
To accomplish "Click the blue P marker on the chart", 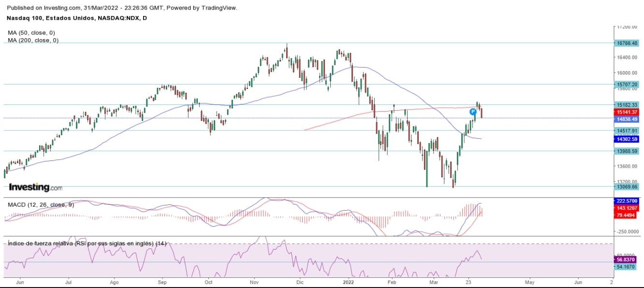I will (473, 112).
